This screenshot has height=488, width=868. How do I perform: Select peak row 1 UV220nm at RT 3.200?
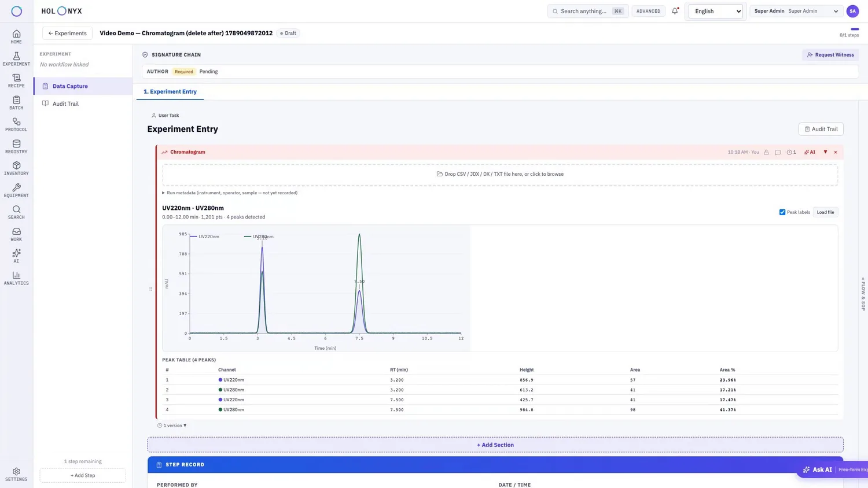click(500, 380)
